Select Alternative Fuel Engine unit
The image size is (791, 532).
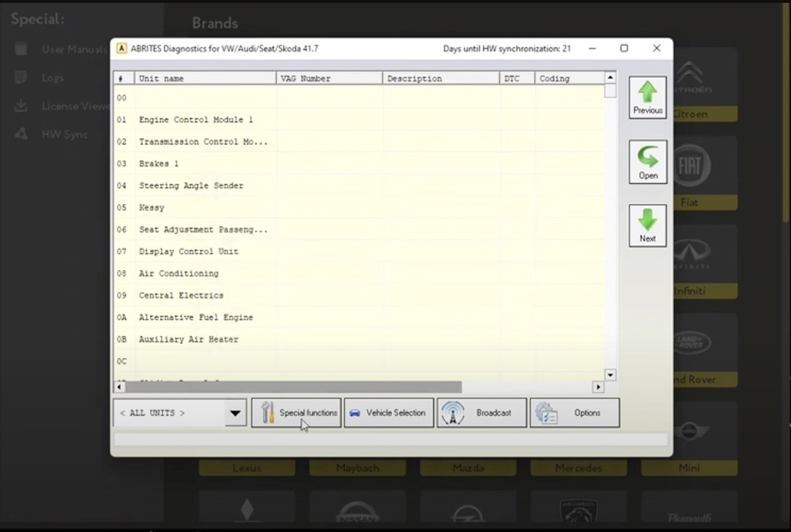coord(359,317)
